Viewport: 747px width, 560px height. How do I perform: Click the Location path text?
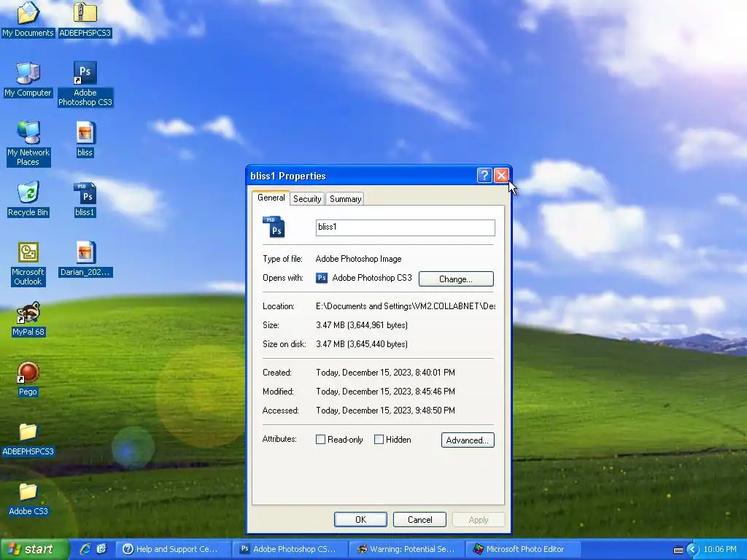coord(406,306)
